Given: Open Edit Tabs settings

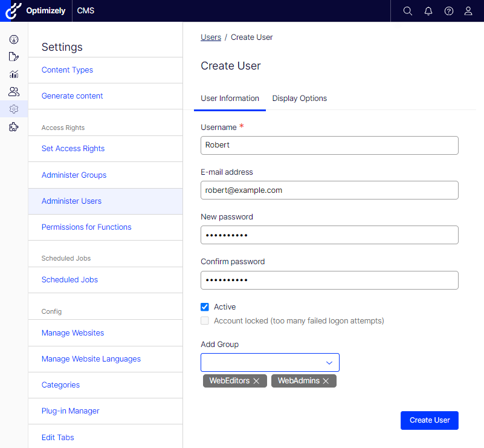Looking at the screenshot, I should [58, 438].
